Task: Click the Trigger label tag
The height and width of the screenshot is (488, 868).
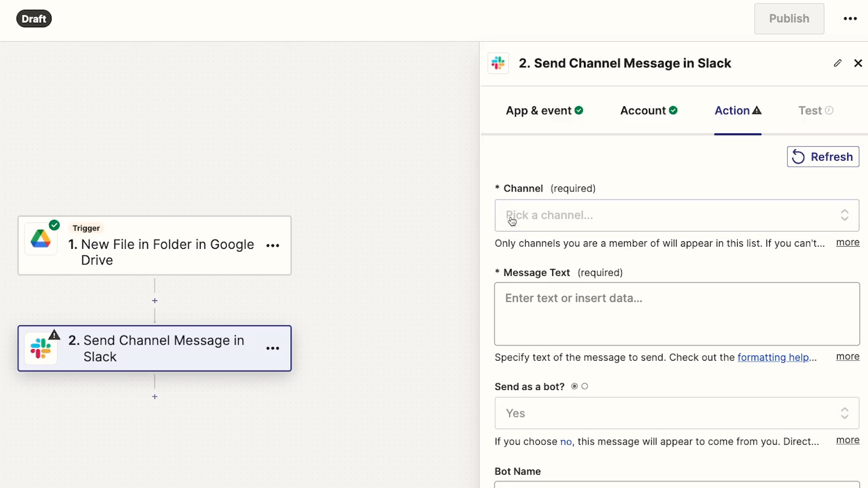Action: coord(86,228)
